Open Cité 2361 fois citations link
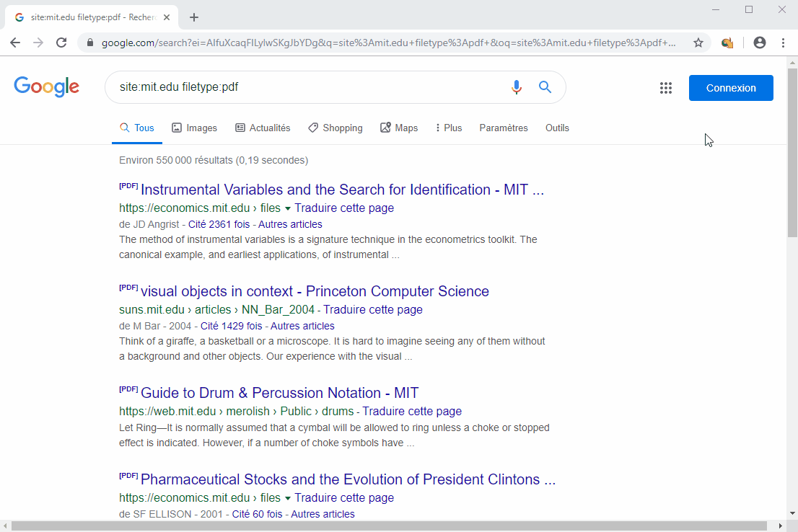The height and width of the screenshot is (532, 798). [x=219, y=224]
